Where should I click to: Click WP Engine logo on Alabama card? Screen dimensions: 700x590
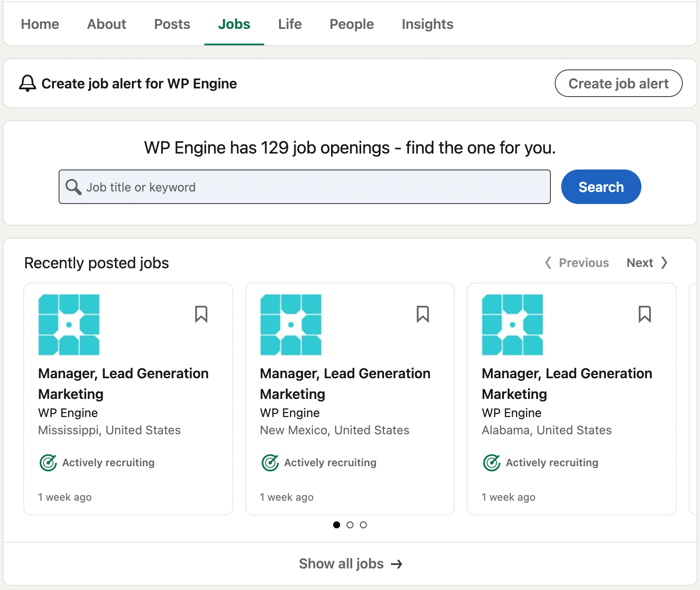[512, 325]
